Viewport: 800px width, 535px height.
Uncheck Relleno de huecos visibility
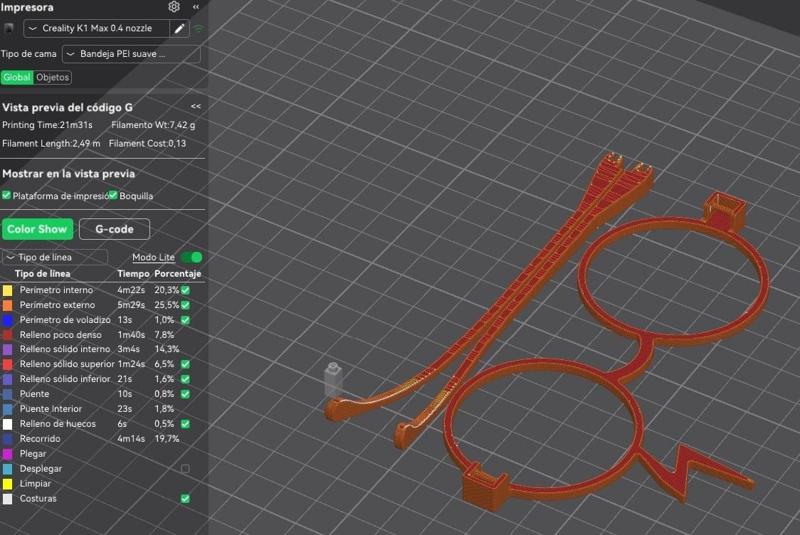coord(185,424)
